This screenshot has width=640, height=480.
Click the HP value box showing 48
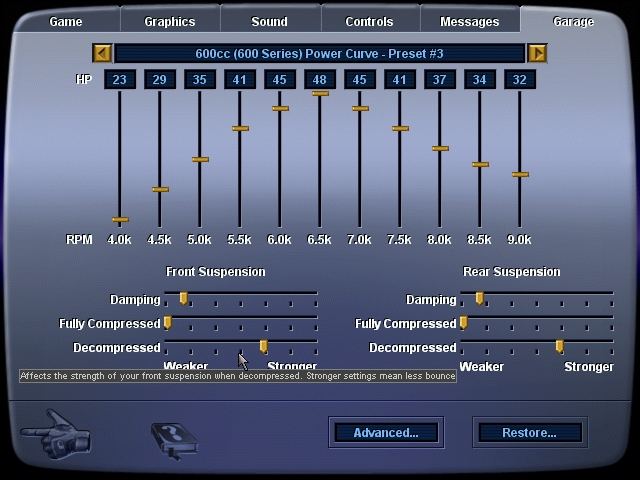(x=320, y=80)
